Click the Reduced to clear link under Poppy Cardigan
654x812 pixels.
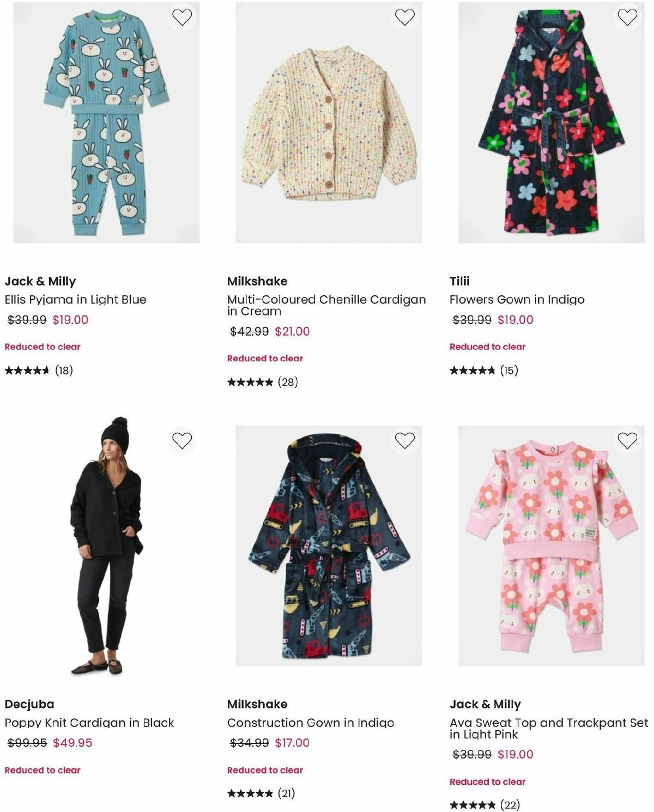click(41, 770)
